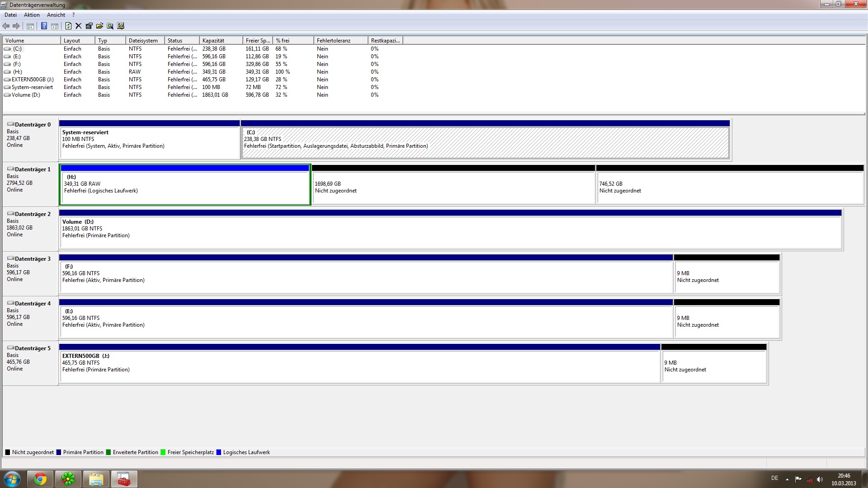
Task: Click the magnifier search toolbar icon
Action: (x=110, y=26)
